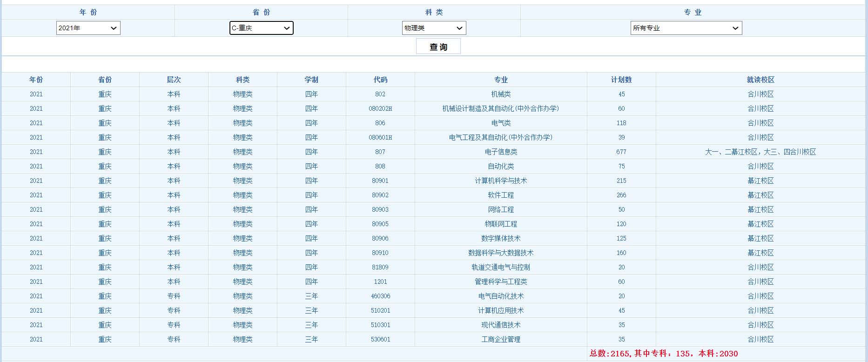The height and width of the screenshot is (362, 868).
Task: Click the 专 业 filter label
Action: click(693, 12)
